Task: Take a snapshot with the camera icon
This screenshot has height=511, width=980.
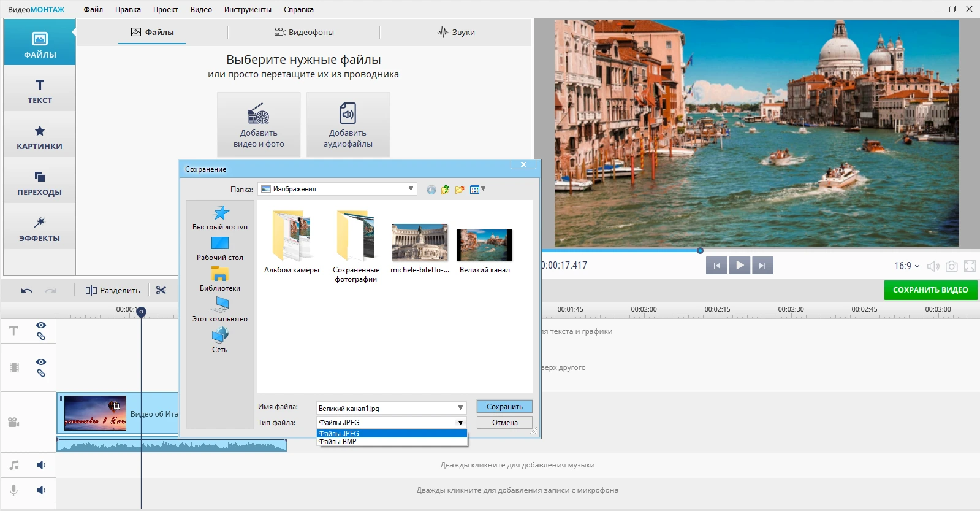Action: [951, 266]
